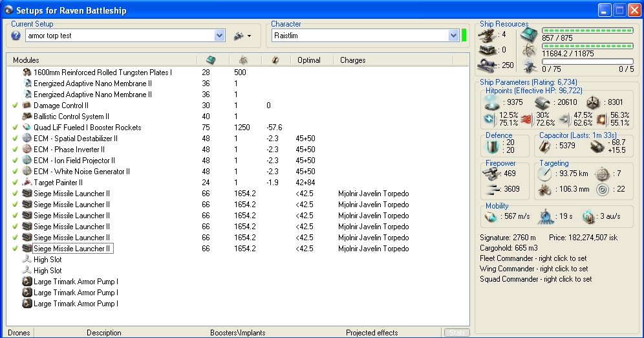
Task: Toggle Quad LiF Fueled I Booster Rockets state
Action: [x=15, y=128]
